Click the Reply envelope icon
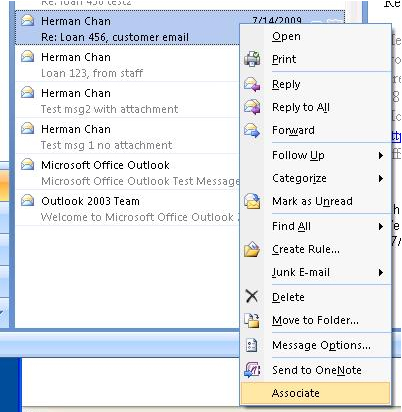The height and width of the screenshot is (412, 402). [252, 85]
